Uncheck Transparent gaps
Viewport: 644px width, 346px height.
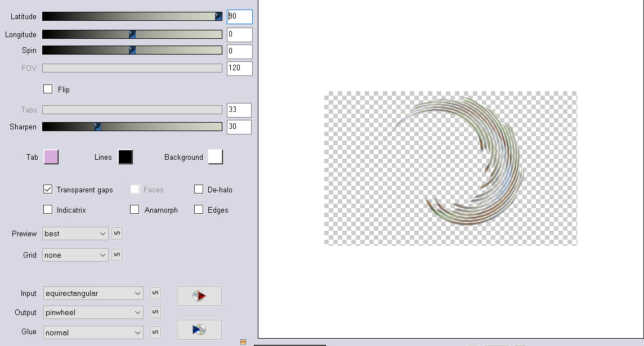pyautogui.click(x=48, y=190)
